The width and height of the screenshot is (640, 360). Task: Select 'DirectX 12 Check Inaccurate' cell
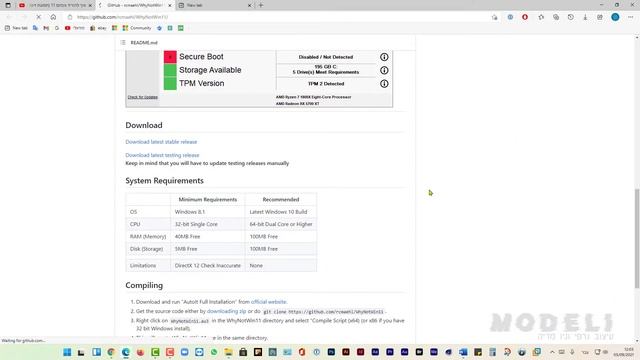point(207,265)
